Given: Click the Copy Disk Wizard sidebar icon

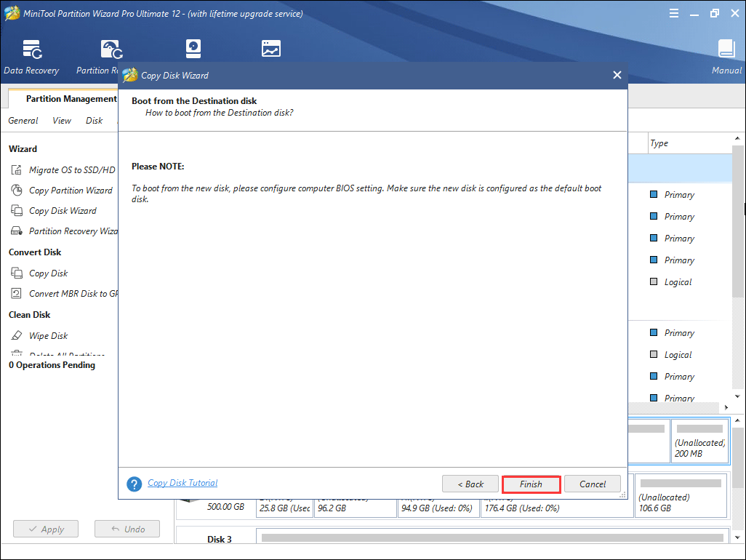Looking at the screenshot, I should click(17, 211).
